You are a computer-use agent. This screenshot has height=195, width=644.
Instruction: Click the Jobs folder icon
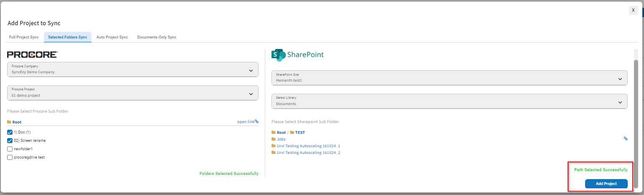[274, 139]
